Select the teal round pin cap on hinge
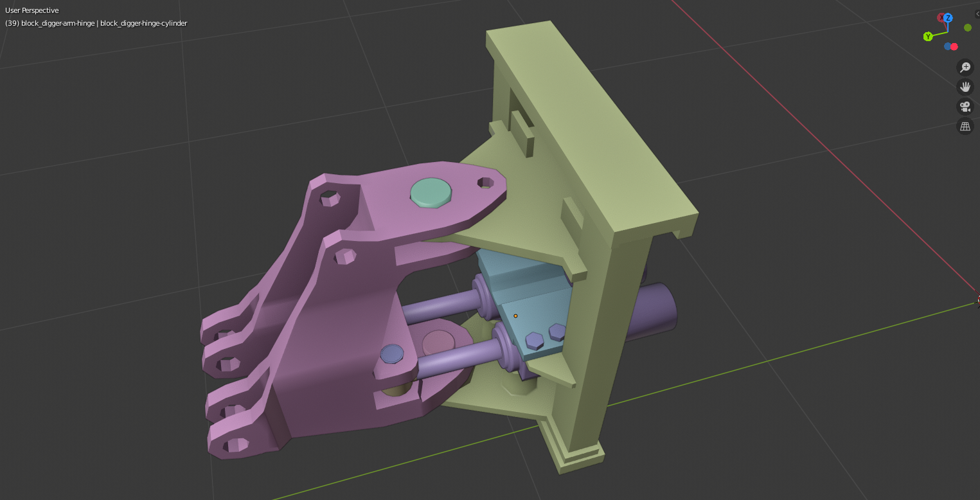Viewport: 980px width, 500px height. pos(431,193)
